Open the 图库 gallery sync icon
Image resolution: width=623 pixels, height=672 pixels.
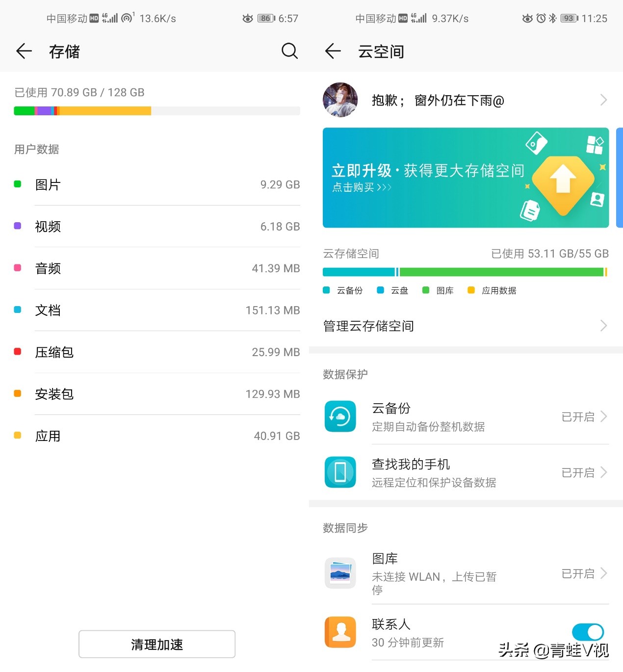(340, 573)
